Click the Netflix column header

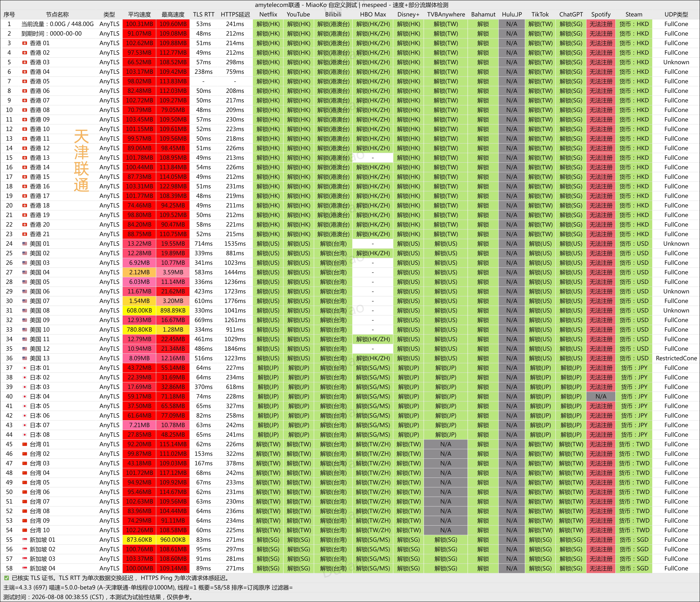click(x=268, y=14)
